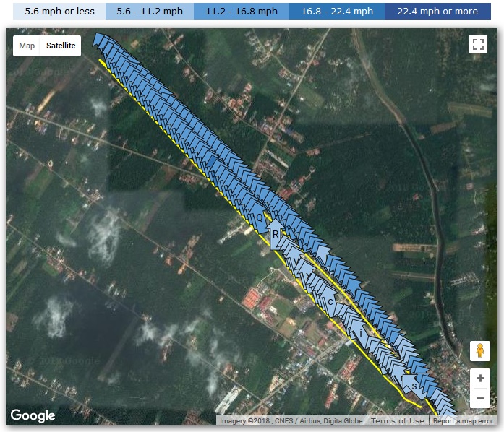Click the arrow marker labeled Q

point(260,218)
